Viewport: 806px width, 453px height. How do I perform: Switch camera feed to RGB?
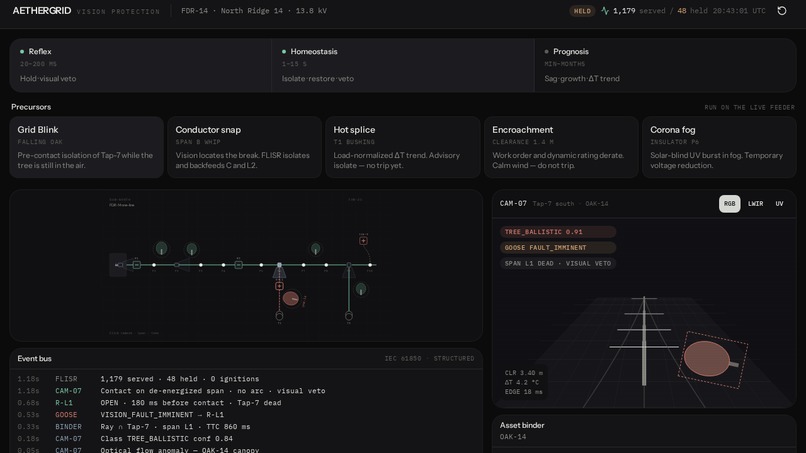729,204
